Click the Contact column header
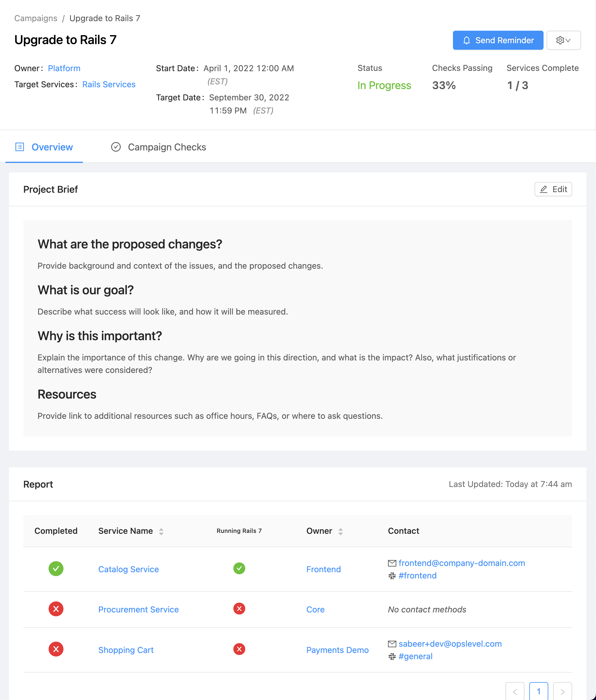596x700 pixels. (403, 531)
